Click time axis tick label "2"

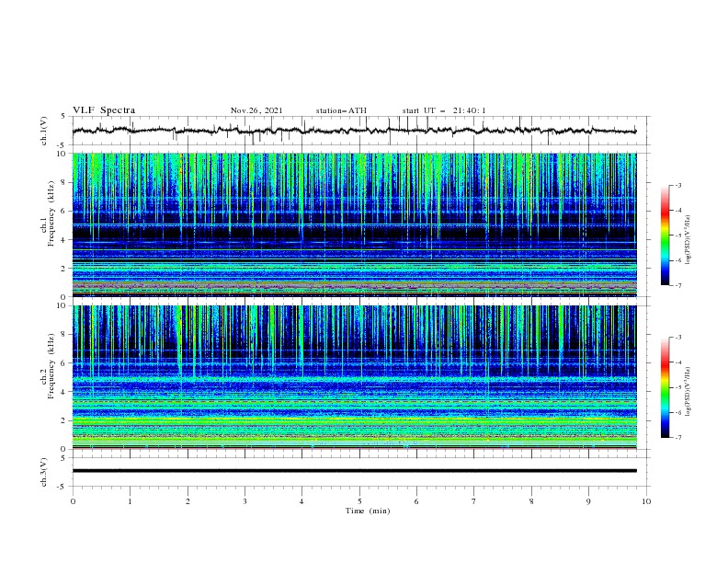point(188,501)
